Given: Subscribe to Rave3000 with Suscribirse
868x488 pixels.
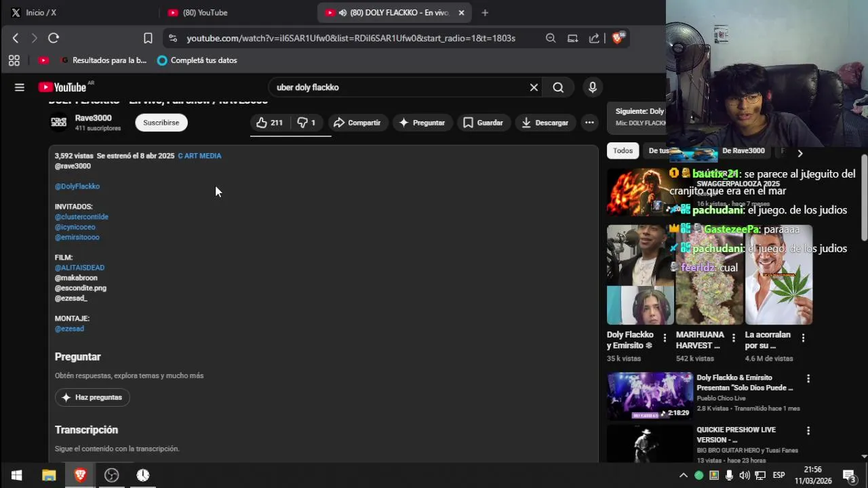Looking at the screenshot, I should click(x=161, y=123).
